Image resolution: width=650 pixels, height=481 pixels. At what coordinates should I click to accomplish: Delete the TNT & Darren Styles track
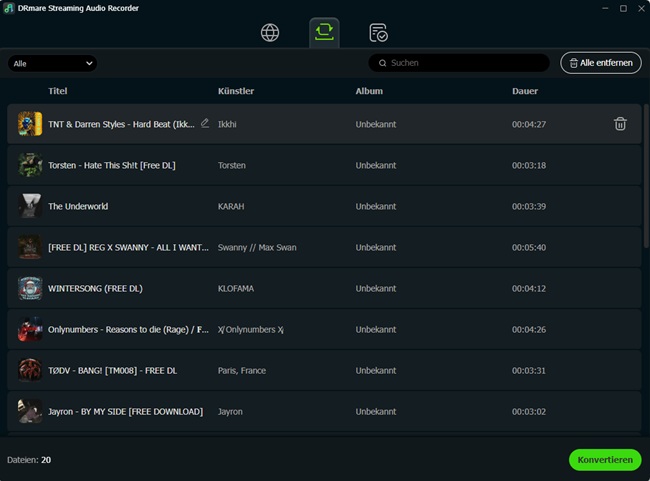[620, 124]
